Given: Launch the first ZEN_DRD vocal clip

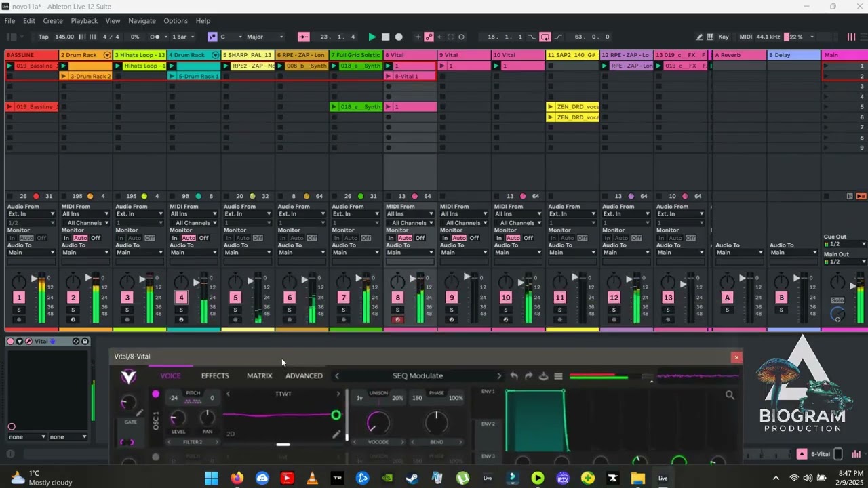Looking at the screenshot, I should tap(551, 106).
